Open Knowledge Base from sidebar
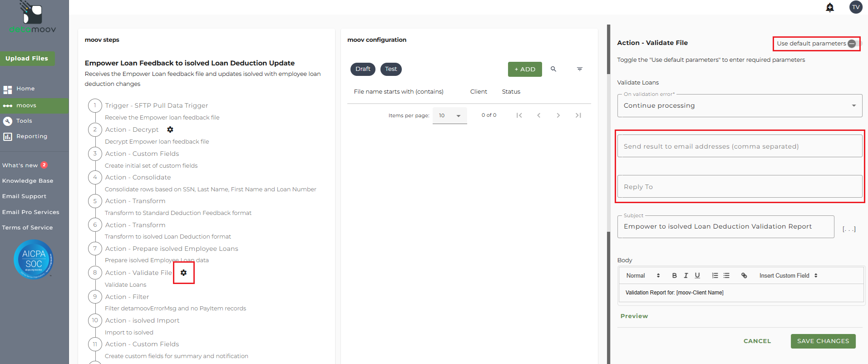The width and height of the screenshot is (868, 364). coord(28,181)
